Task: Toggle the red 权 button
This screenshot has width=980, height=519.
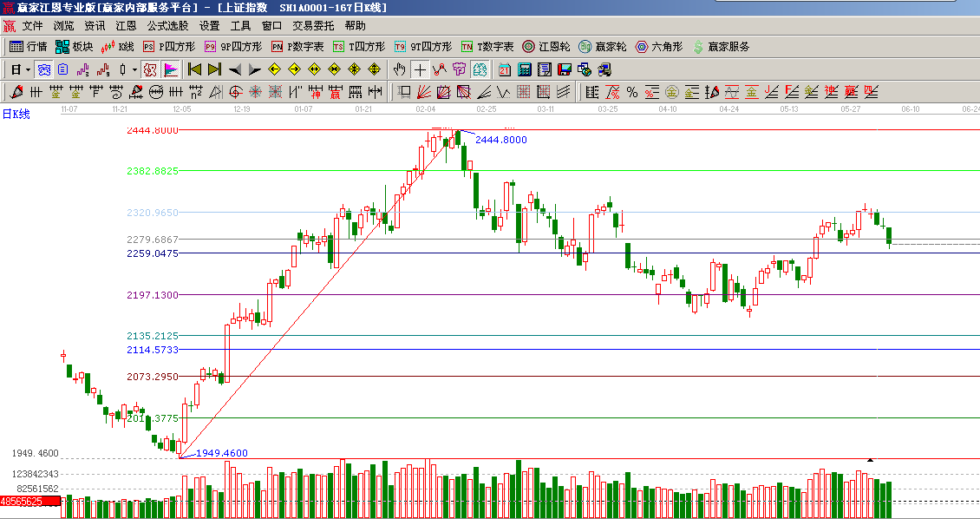Action: click(149, 69)
